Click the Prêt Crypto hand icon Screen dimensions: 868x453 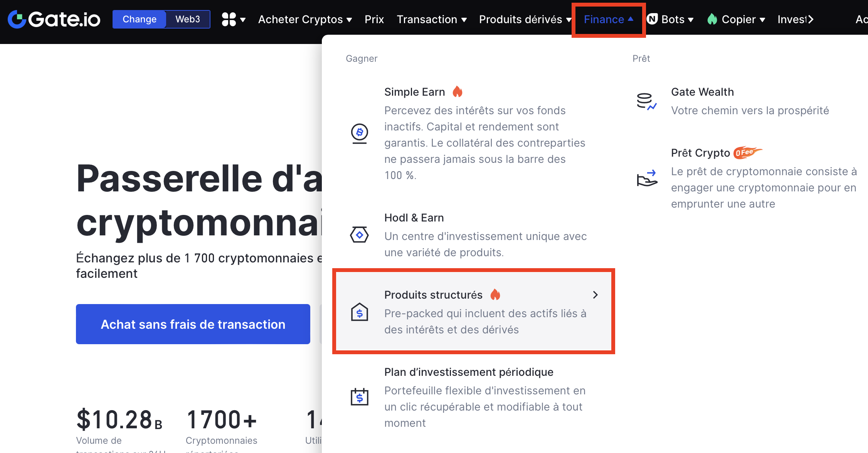click(x=647, y=178)
